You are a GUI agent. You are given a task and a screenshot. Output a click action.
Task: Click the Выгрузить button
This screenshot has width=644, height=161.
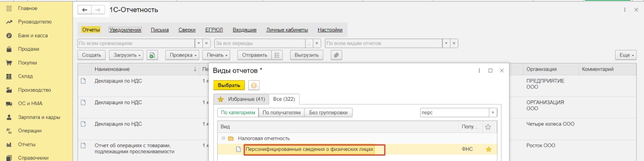(307, 55)
